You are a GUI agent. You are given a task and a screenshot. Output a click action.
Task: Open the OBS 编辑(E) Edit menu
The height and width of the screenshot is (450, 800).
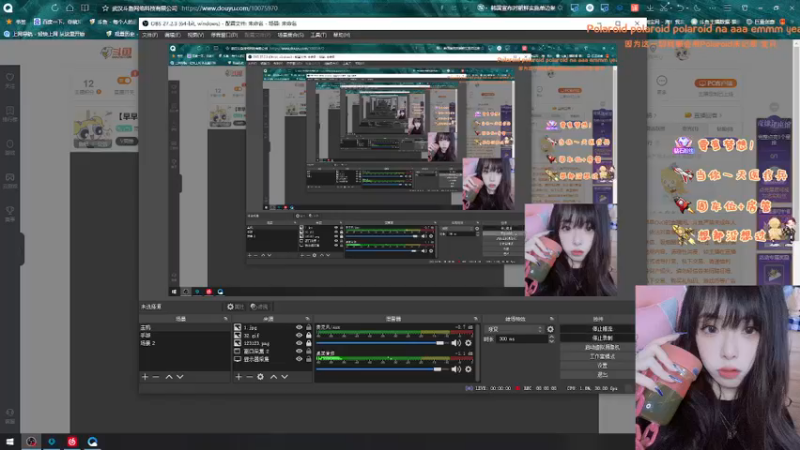[x=172, y=35]
